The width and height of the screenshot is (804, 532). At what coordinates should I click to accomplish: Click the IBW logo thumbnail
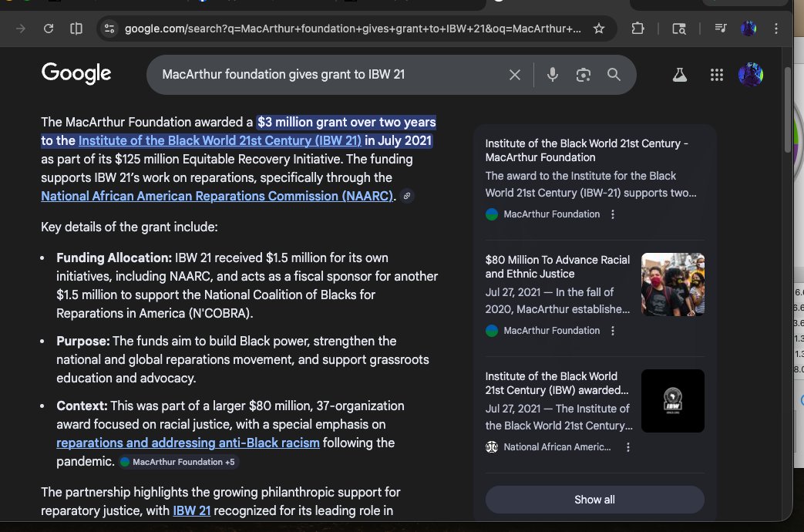click(x=673, y=401)
